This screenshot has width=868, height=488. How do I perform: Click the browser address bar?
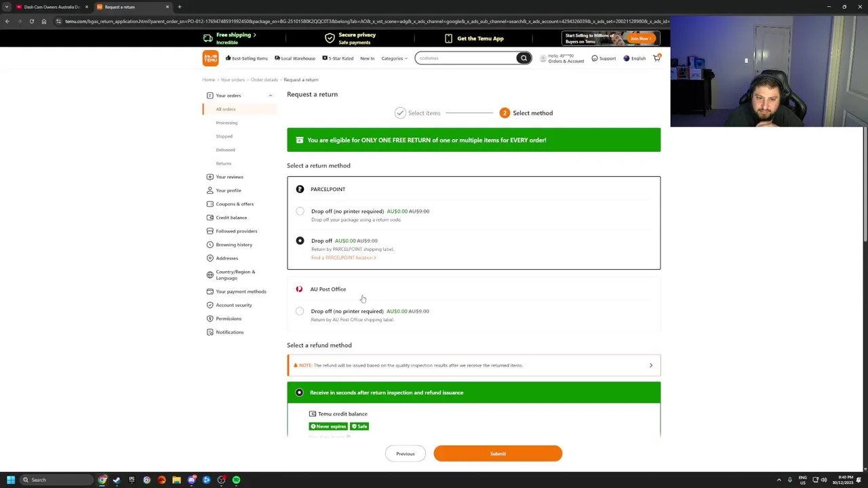[x=366, y=21]
